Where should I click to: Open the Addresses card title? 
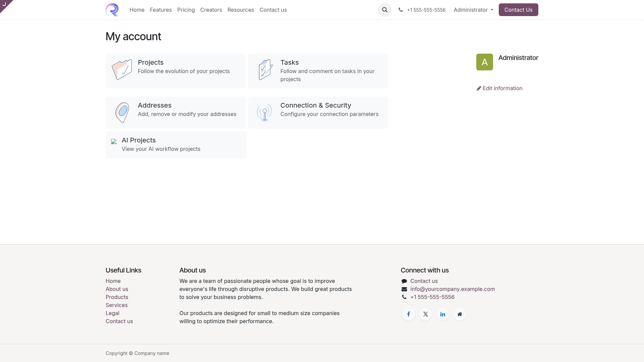(x=155, y=105)
